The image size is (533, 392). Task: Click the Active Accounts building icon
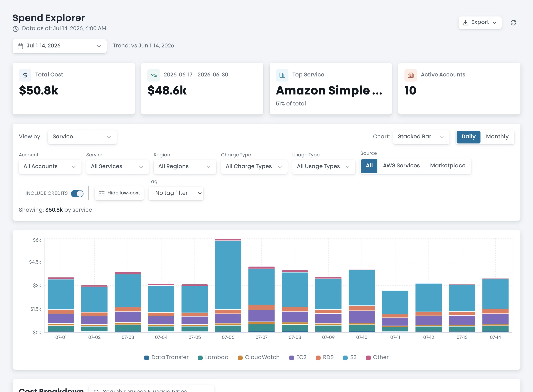(x=411, y=75)
